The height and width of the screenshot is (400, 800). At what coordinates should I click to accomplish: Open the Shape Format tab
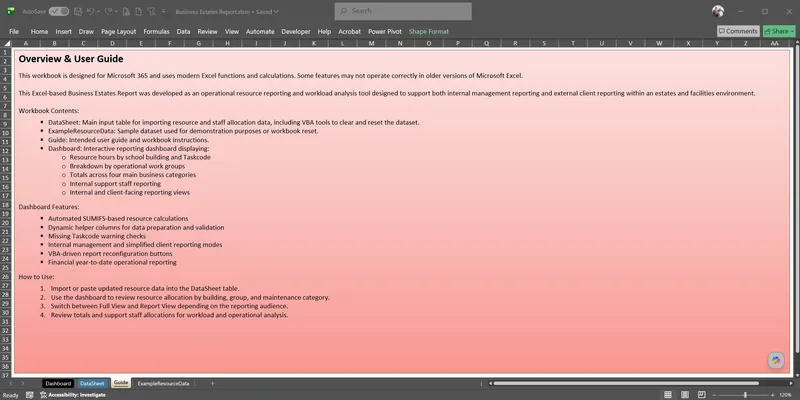pos(429,32)
